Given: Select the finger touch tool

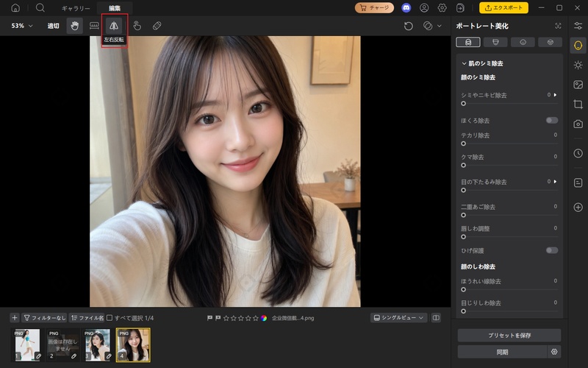Looking at the screenshot, I should pyautogui.click(x=137, y=26).
